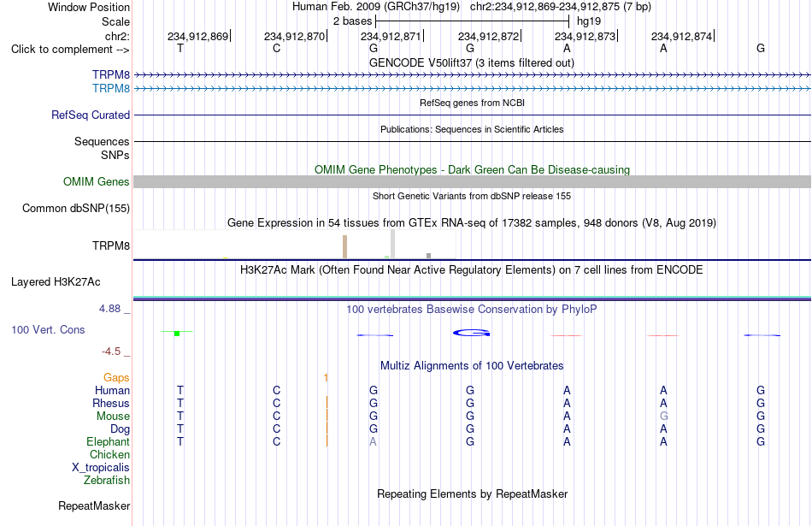This screenshot has height=526, width=812.
Task: Click the orange gap count '1'
Action: 326,378
